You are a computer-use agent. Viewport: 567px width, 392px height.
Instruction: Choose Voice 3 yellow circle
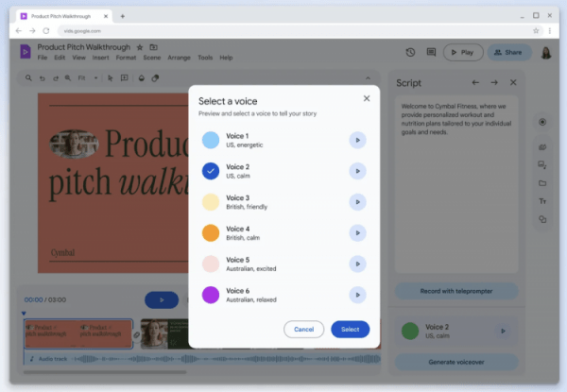point(211,202)
